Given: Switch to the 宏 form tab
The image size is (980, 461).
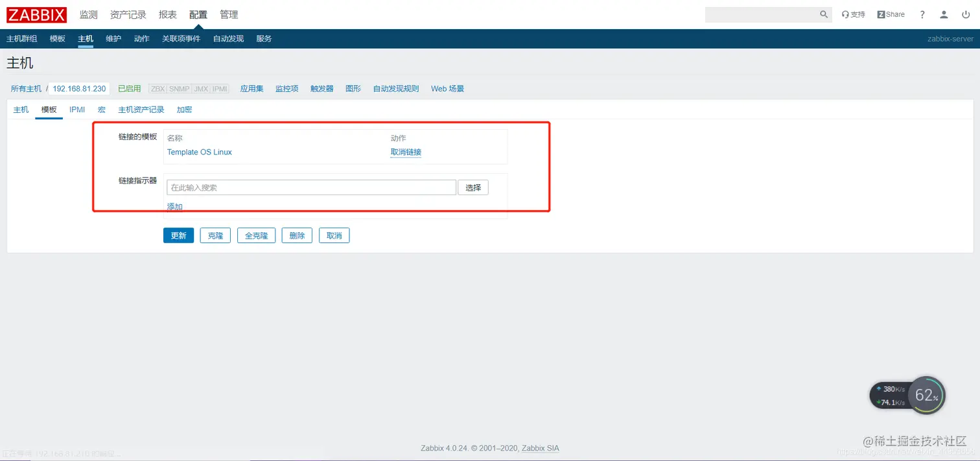Looking at the screenshot, I should [102, 110].
